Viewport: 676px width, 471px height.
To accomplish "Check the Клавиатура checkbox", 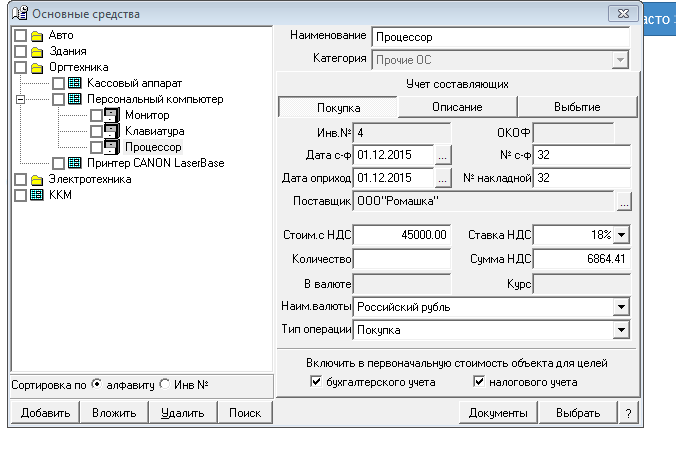I will (x=96, y=131).
